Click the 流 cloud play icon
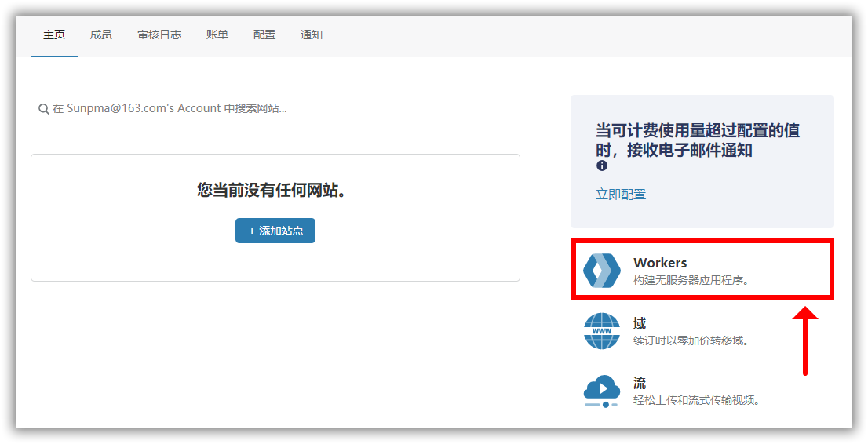 [x=602, y=391]
